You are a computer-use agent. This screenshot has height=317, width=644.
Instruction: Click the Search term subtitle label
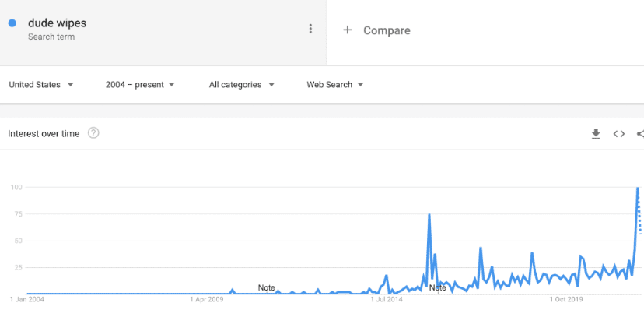(51, 37)
